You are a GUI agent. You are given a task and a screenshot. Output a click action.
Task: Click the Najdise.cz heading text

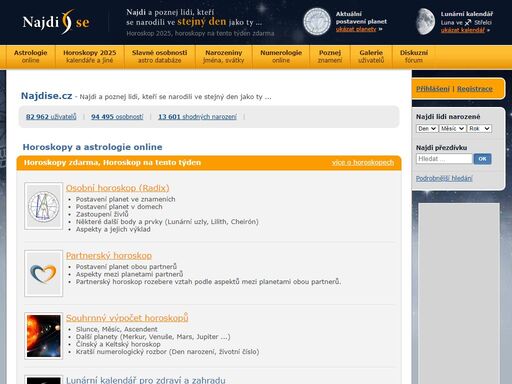click(x=46, y=96)
